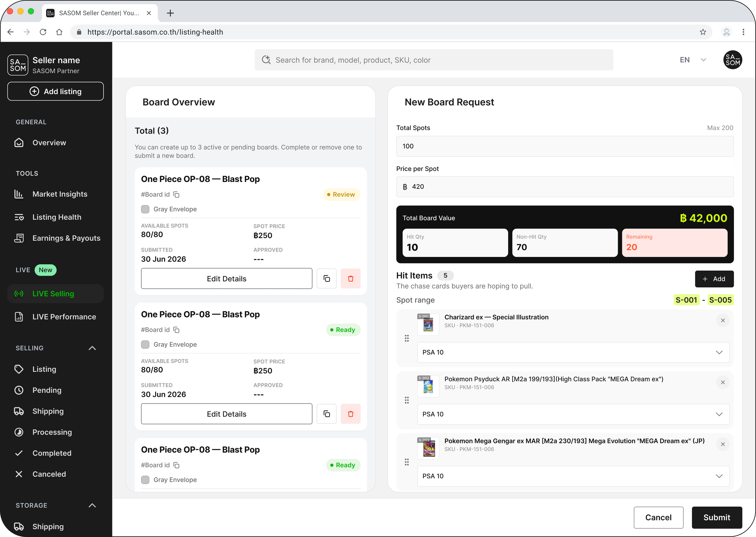Edit Details of the Review board
Image resolution: width=756 pixels, height=537 pixels.
pos(226,278)
